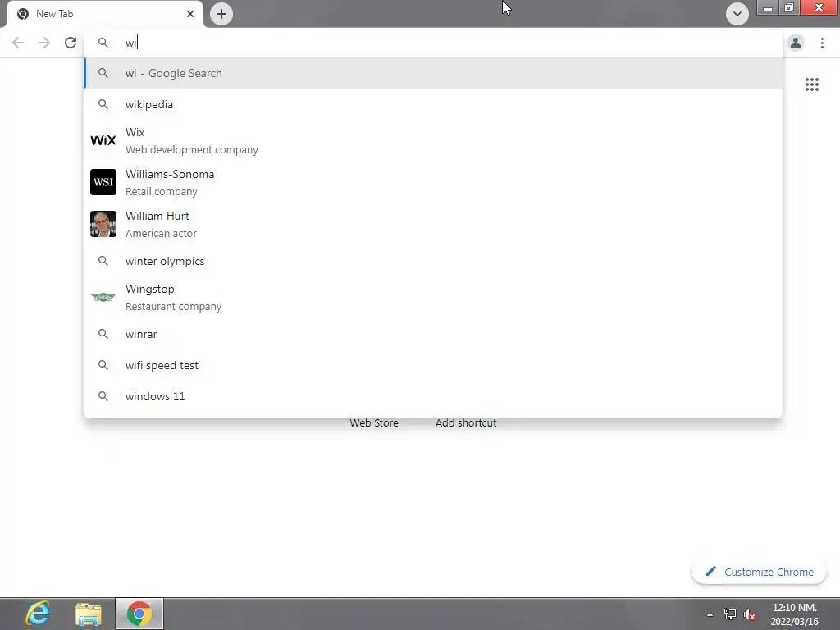
Task: Choose the 'winter olympics' suggestion
Action: tap(433, 261)
